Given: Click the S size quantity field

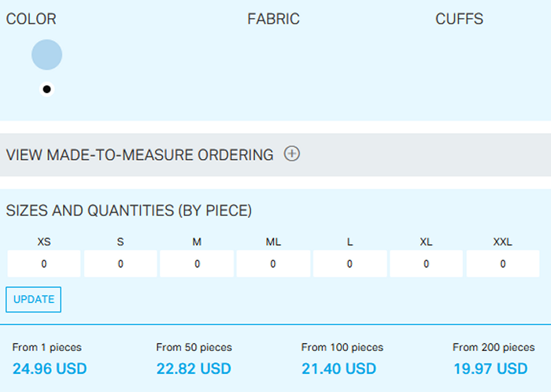Looking at the screenshot, I should coord(120,264).
